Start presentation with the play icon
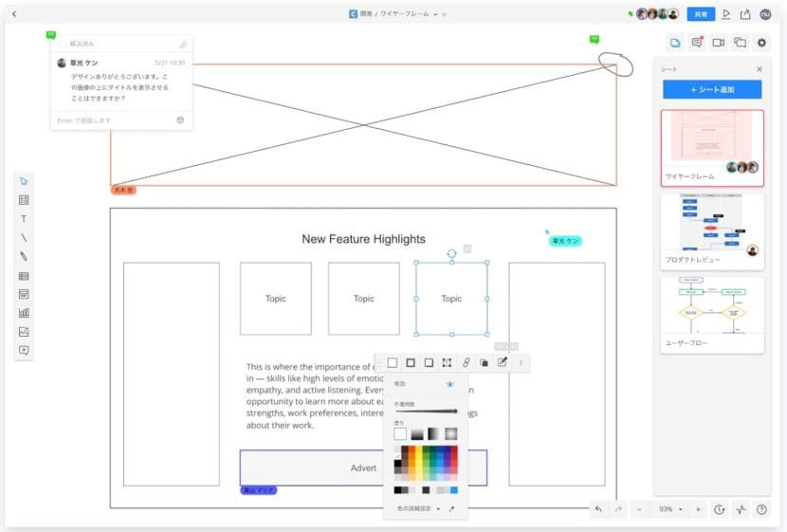Viewport: 787px width, 532px height. point(726,14)
